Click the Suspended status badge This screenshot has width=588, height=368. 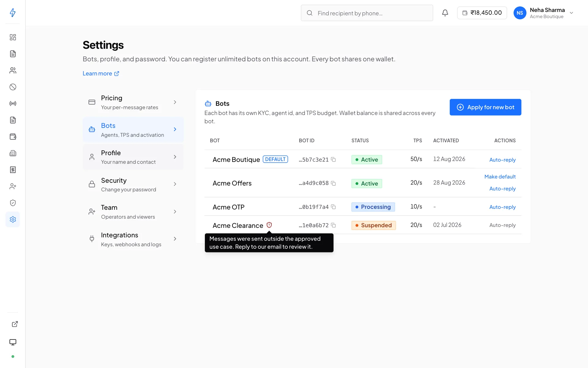[374, 225]
